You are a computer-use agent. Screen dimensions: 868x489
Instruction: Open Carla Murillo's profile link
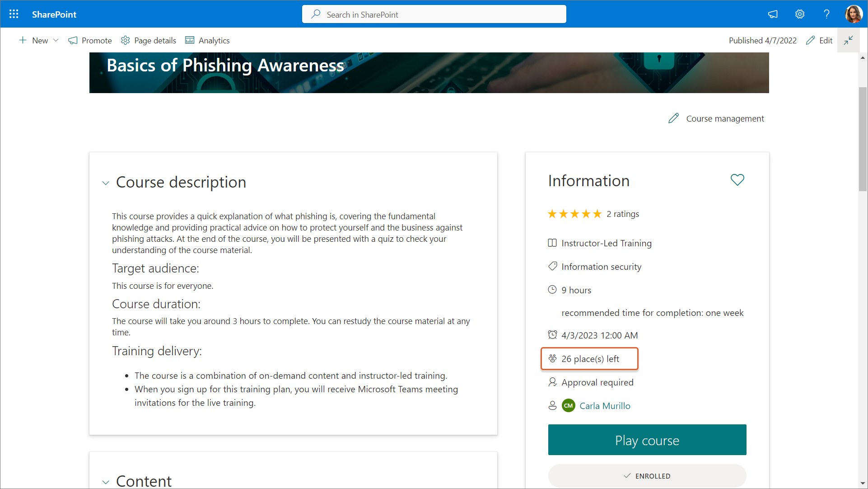(605, 406)
